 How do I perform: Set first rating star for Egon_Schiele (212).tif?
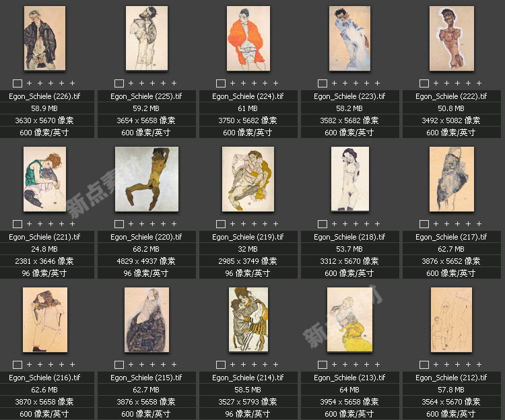(436, 364)
